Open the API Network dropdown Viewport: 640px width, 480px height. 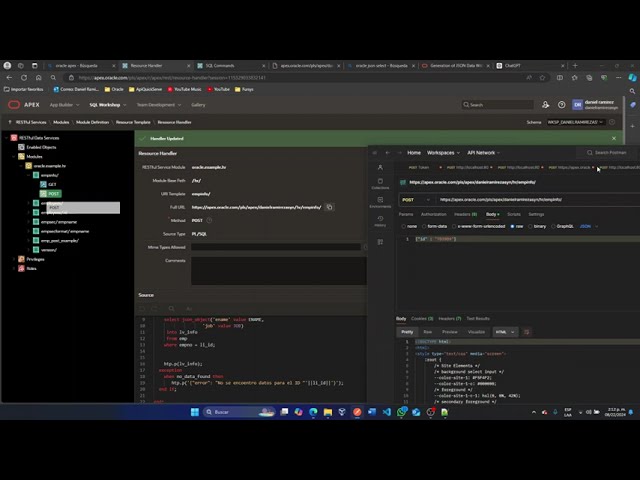pos(483,153)
